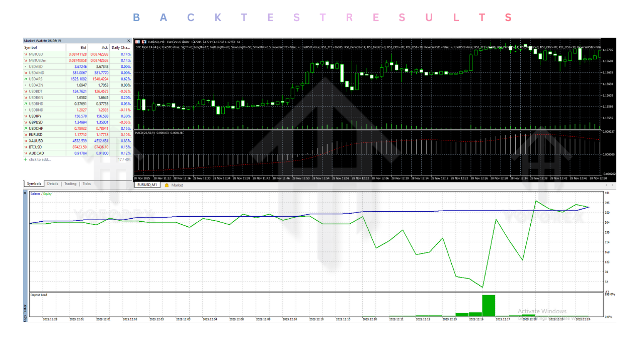Sort symbols by the Ask column header
The width and height of the screenshot is (644, 362).
coord(105,47)
